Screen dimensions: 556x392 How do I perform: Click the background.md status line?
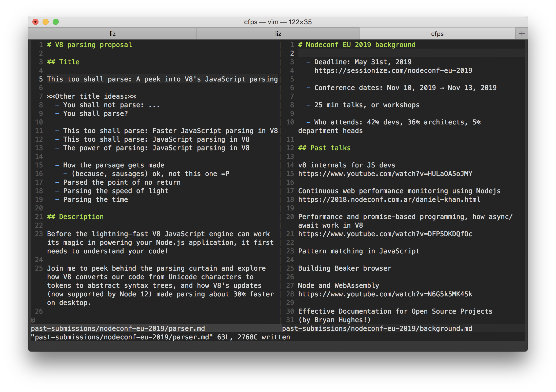377,329
